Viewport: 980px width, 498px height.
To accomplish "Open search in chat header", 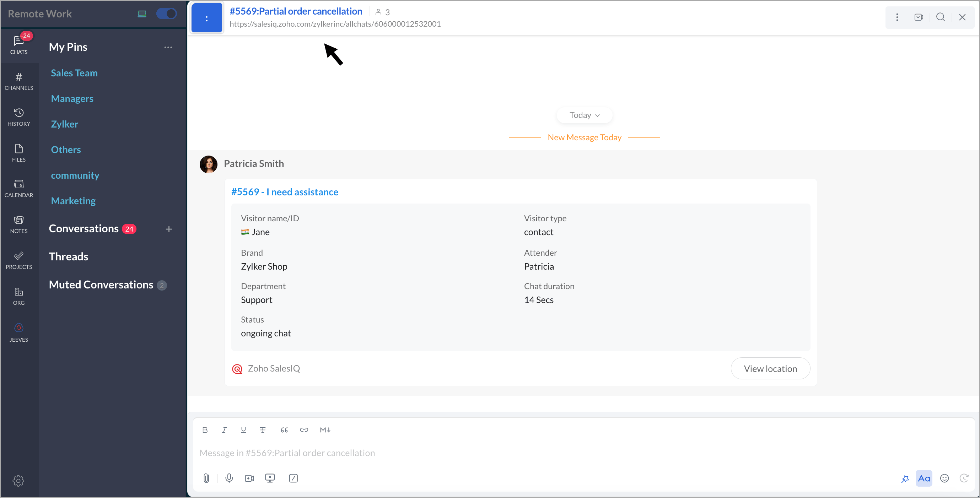I will tap(940, 17).
